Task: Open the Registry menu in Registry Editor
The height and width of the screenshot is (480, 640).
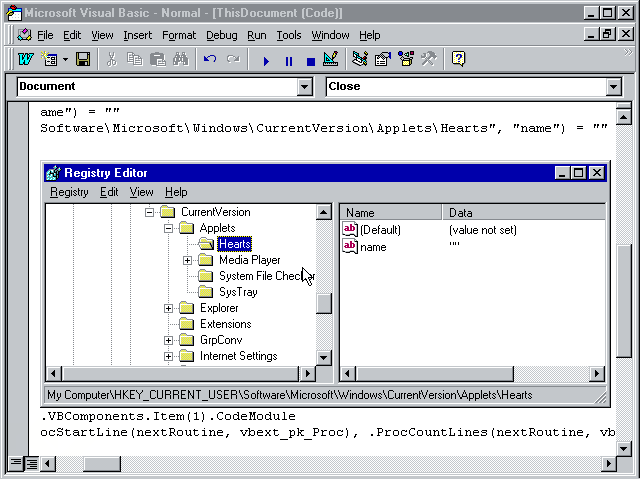Action: pyautogui.click(x=69, y=192)
